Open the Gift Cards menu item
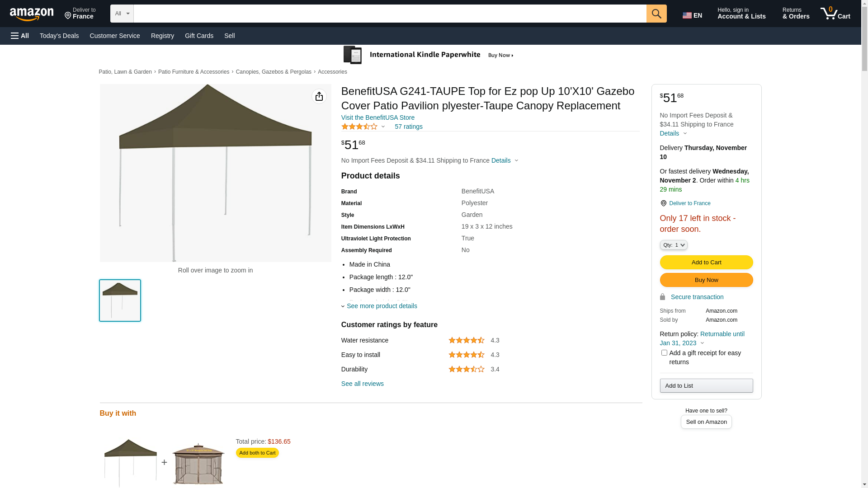 coord(199,36)
